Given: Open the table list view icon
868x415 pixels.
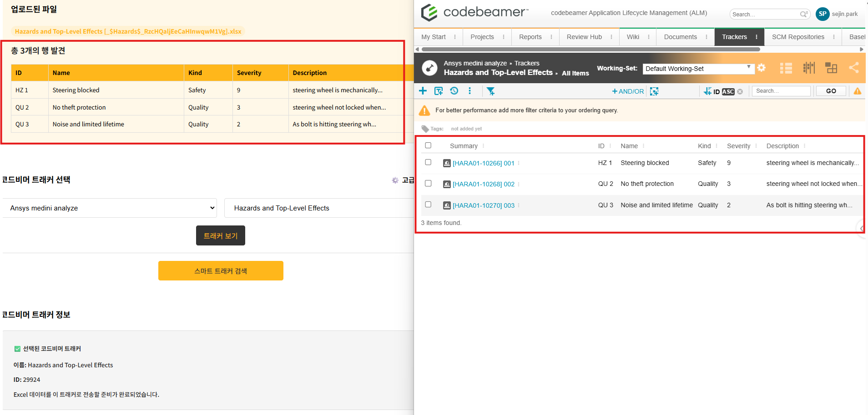Looking at the screenshot, I should point(786,68).
